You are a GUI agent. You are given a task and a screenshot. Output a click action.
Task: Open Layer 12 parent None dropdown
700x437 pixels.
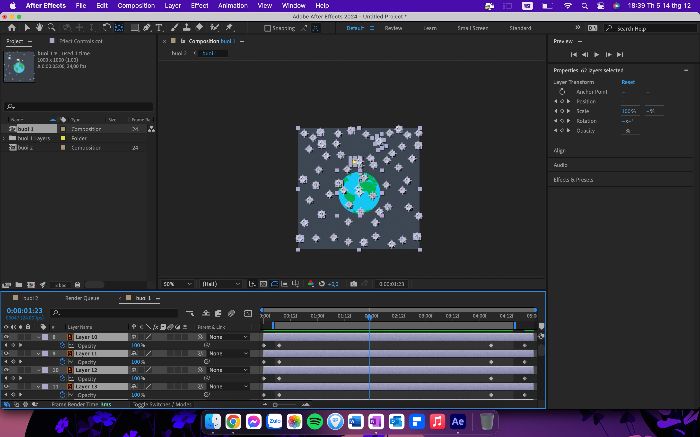(x=228, y=370)
